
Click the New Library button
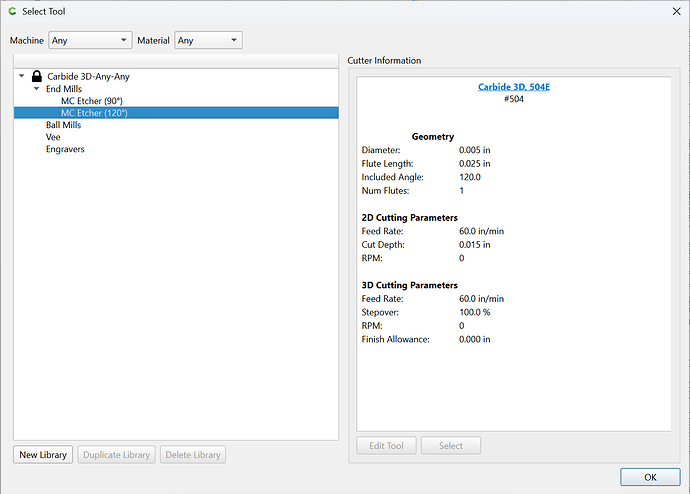point(43,454)
